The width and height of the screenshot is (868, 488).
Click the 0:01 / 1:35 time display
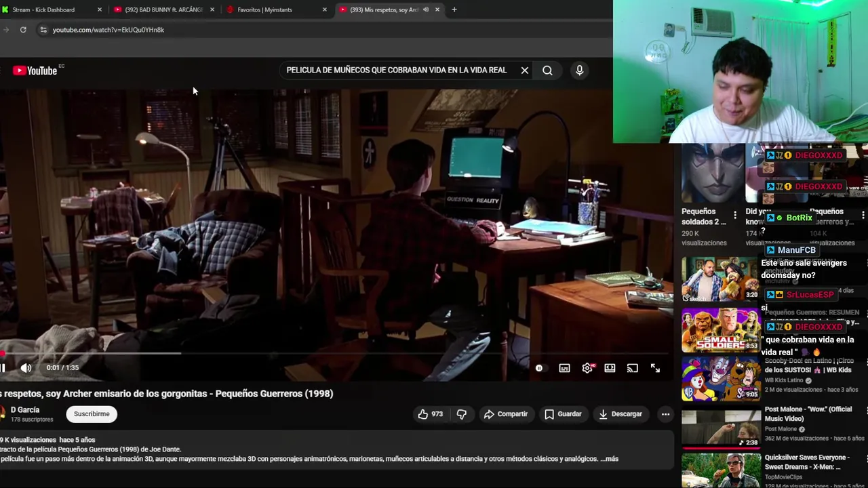[x=62, y=368]
